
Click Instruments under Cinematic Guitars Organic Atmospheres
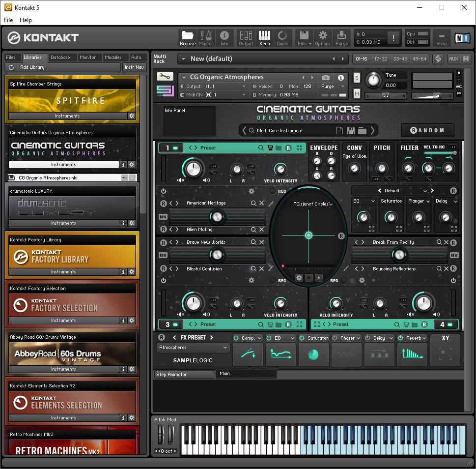coord(63,165)
